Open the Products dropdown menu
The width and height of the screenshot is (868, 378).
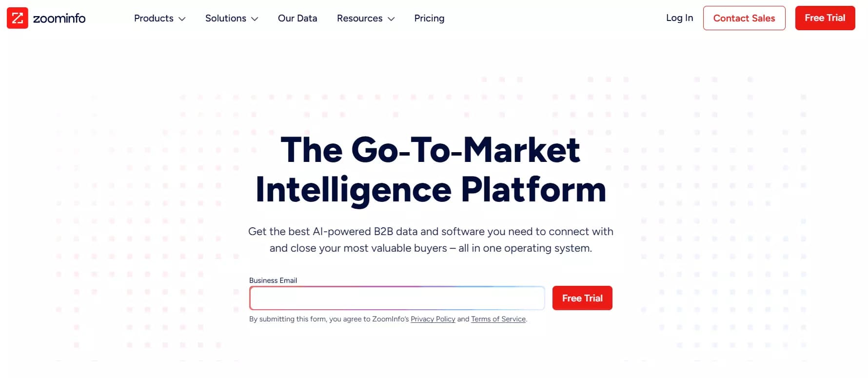[154, 18]
